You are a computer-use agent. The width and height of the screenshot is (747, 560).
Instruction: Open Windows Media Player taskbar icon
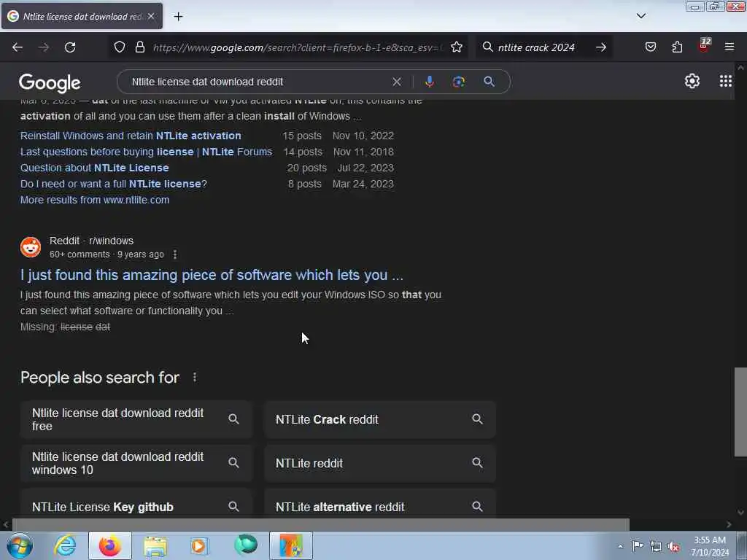[x=199, y=545]
